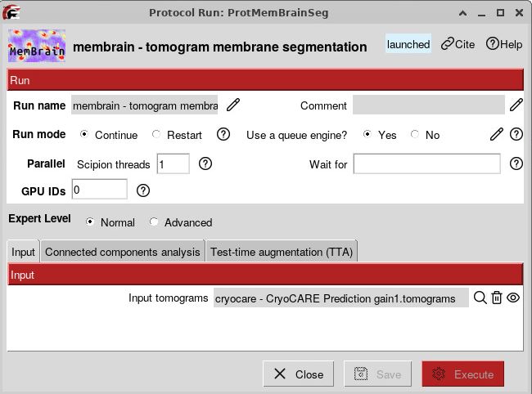Viewport: 532px width, 394px height.
Task: Click magnifier to select Input tomograms
Action: click(x=480, y=298)
